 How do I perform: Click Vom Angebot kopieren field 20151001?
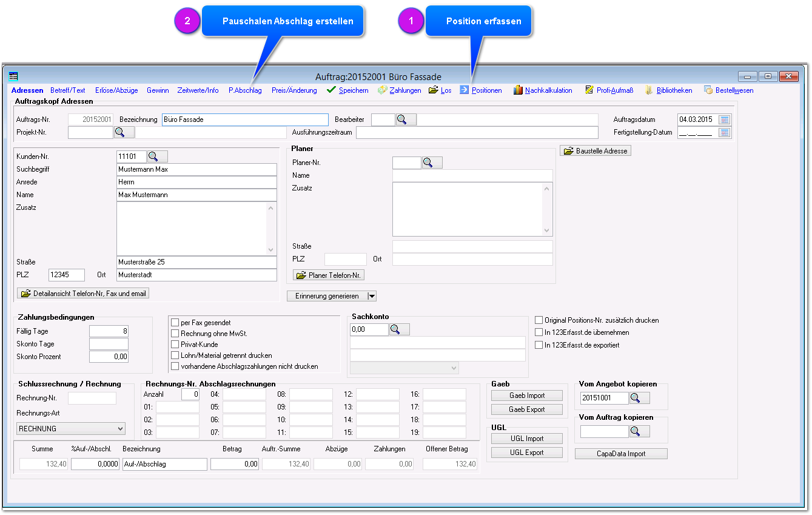tap(605, 398)
